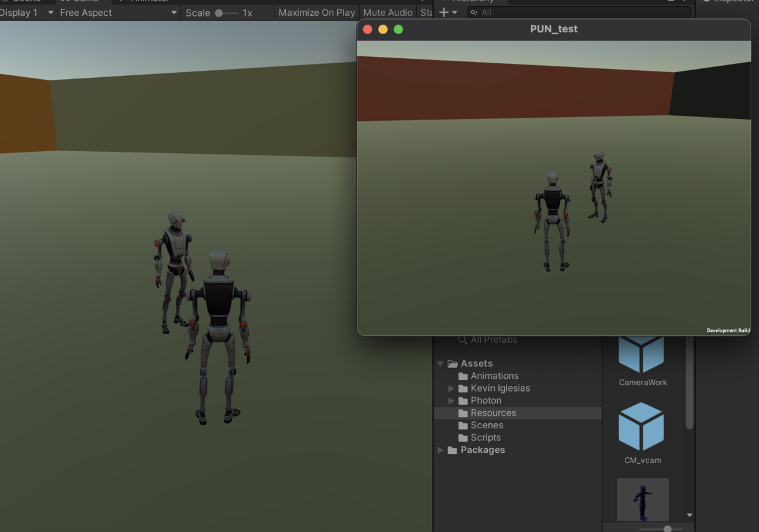Viewport: 759px width, 532px height.
Task: Click the Development Build label
Action: 728,330
